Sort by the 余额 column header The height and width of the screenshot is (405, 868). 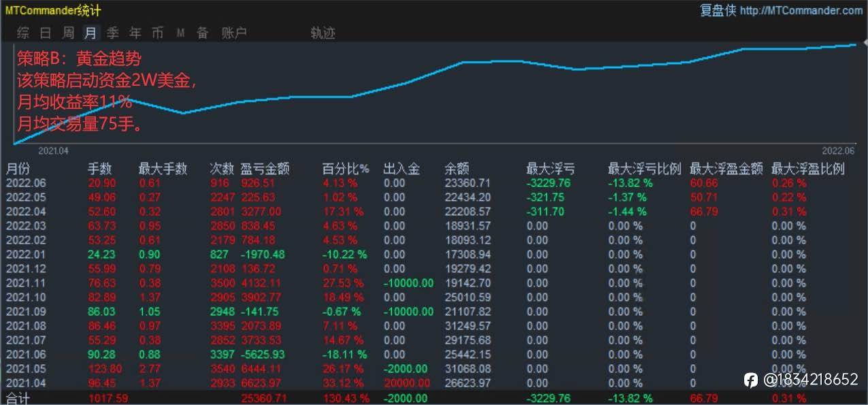457,169
